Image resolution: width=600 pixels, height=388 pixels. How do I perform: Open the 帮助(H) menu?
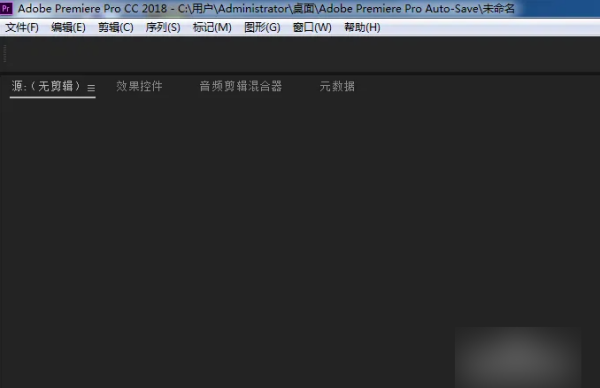[x=362, y=27]
